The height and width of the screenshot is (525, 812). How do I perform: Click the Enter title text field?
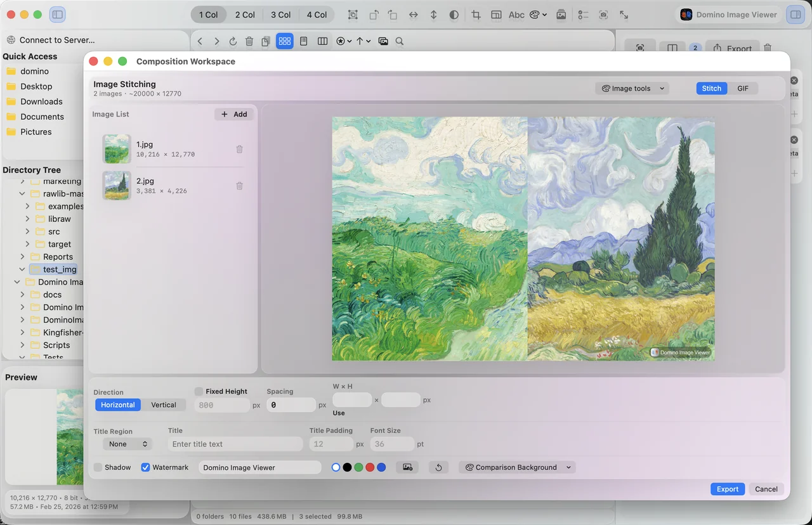(x=235, y=444)
